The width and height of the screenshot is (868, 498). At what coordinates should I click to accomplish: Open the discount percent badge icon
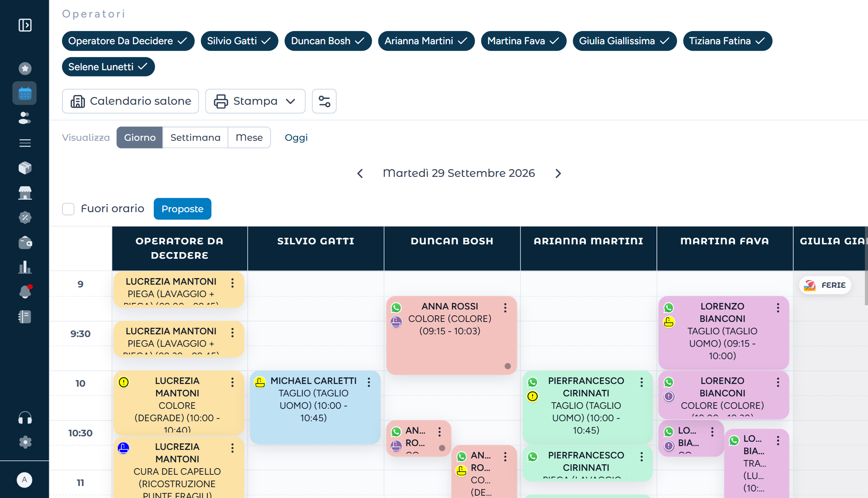[25, 218]
